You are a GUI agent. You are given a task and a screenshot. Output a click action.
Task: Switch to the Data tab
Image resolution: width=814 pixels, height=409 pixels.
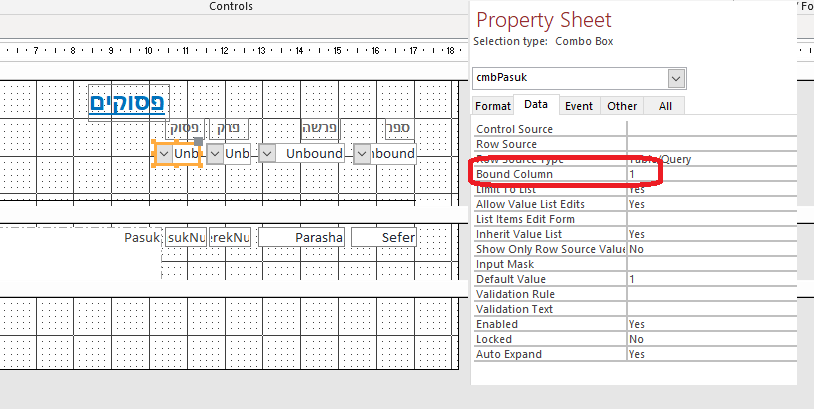tap(536, 104)
